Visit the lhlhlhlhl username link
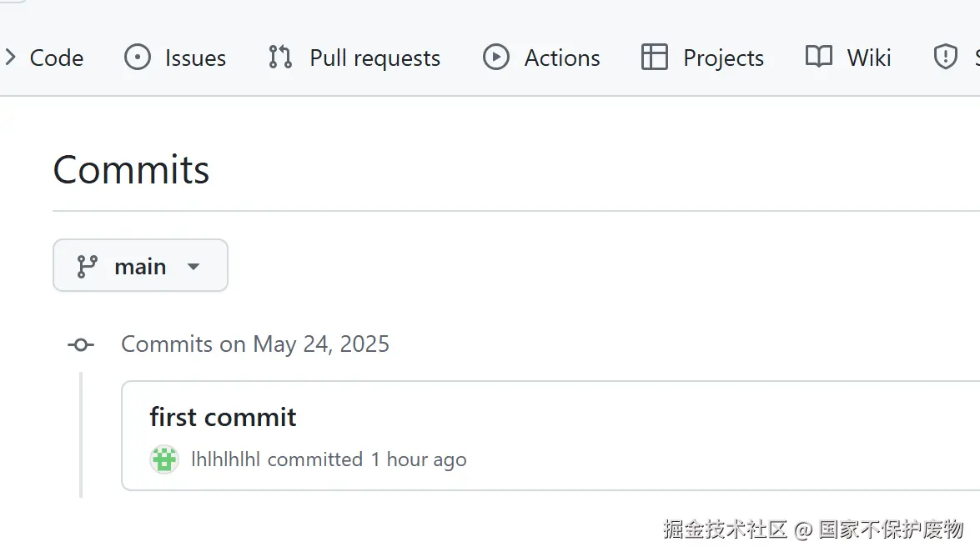 (x=225, y=459)
